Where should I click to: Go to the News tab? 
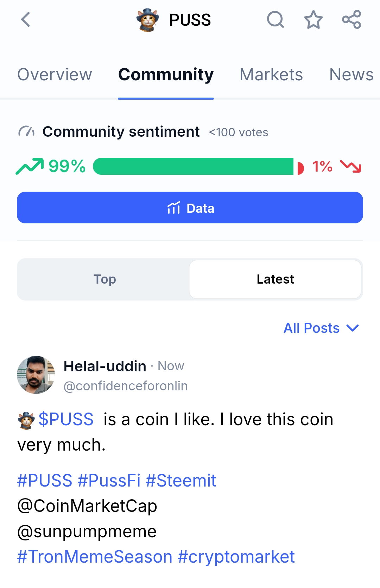point(351,75)
